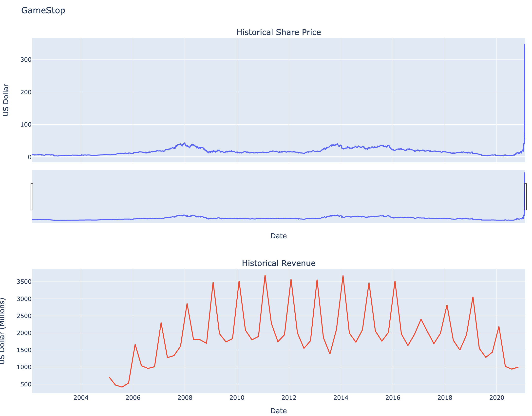Click the "0" tick label on the share price axis

point(30,157)
